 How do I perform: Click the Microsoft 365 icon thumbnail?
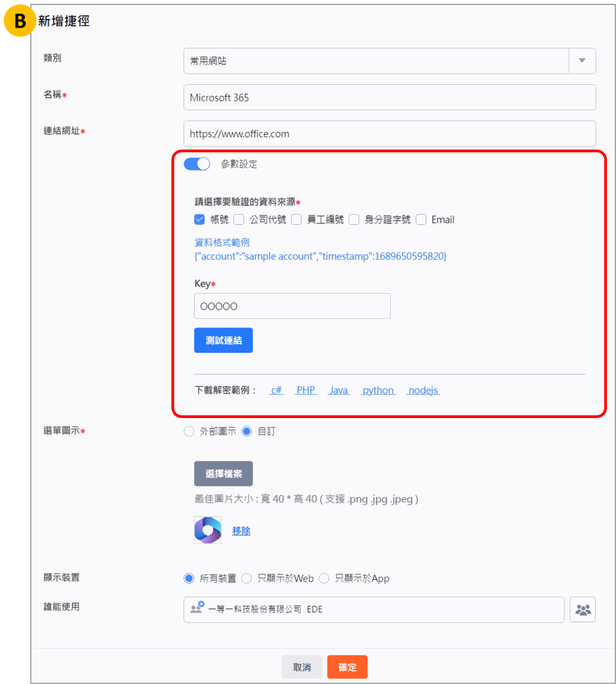pyautogui.click(x=208, y=530)
